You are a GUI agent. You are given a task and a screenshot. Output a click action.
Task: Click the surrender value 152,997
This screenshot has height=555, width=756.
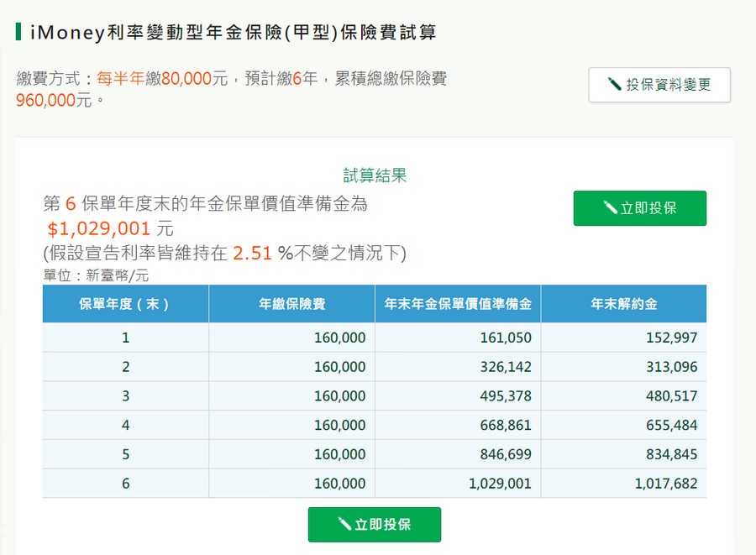click(x=672, y=338)
